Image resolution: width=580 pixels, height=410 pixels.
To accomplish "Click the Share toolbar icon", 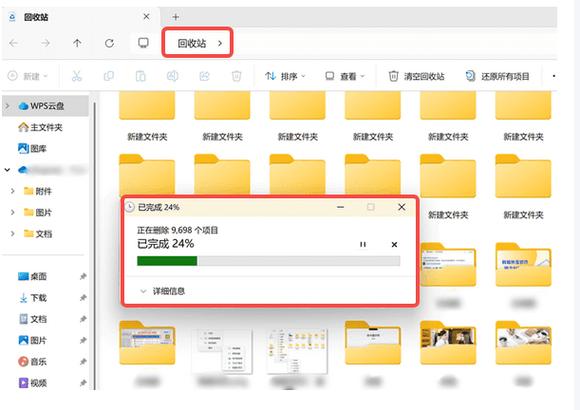I will point(205,76).
